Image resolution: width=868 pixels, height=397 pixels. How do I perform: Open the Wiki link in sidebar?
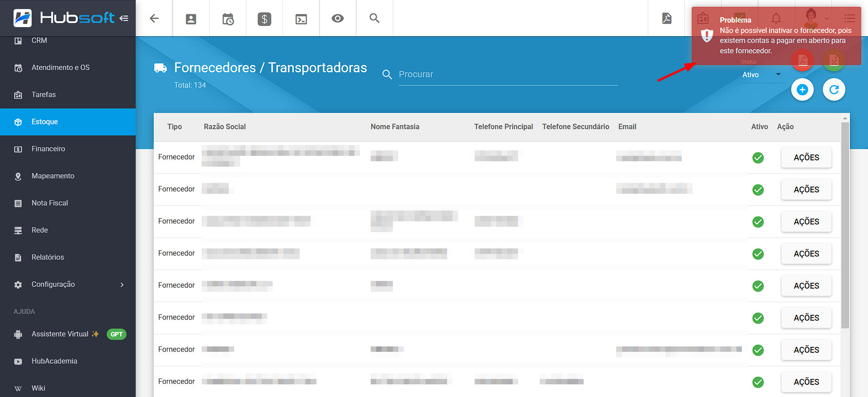[x=68, y=388]
